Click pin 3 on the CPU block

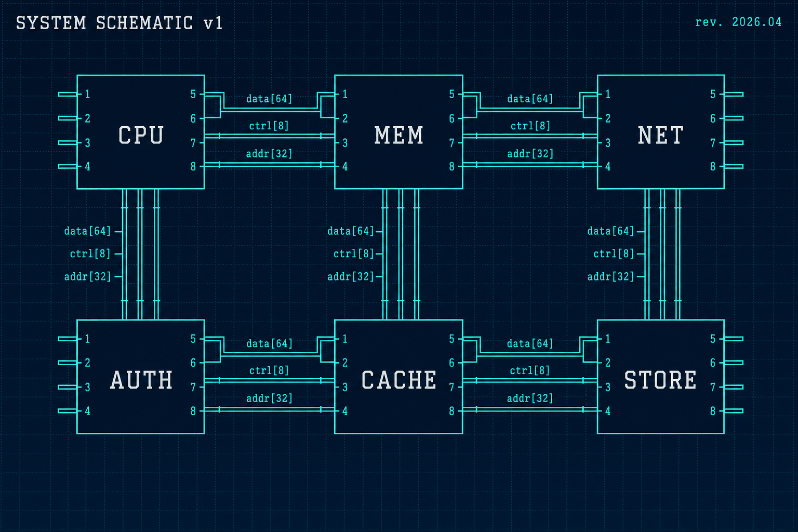point(87,143)
